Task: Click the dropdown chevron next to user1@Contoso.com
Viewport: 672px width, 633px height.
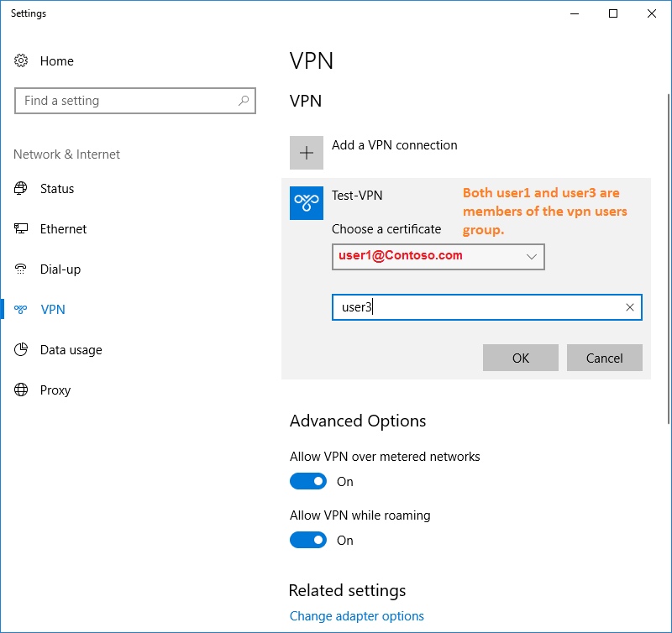Action: click(x=532, y=257)
